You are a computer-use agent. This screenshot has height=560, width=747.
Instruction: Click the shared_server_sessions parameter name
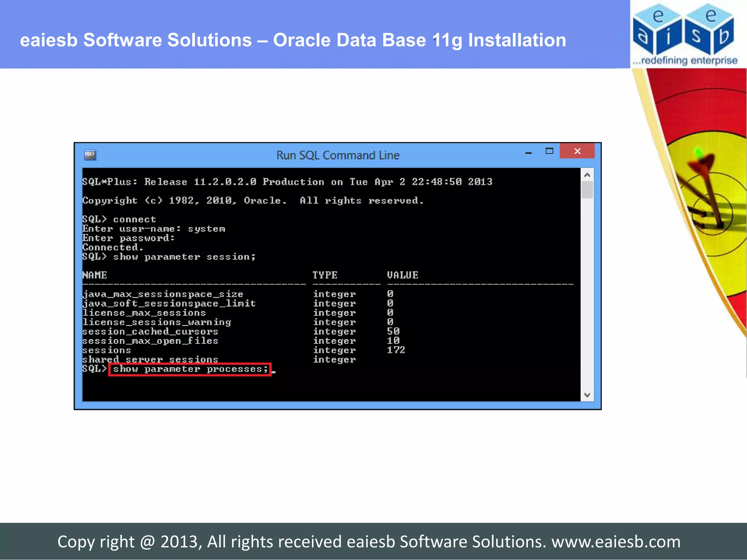(x=150, y=359)
